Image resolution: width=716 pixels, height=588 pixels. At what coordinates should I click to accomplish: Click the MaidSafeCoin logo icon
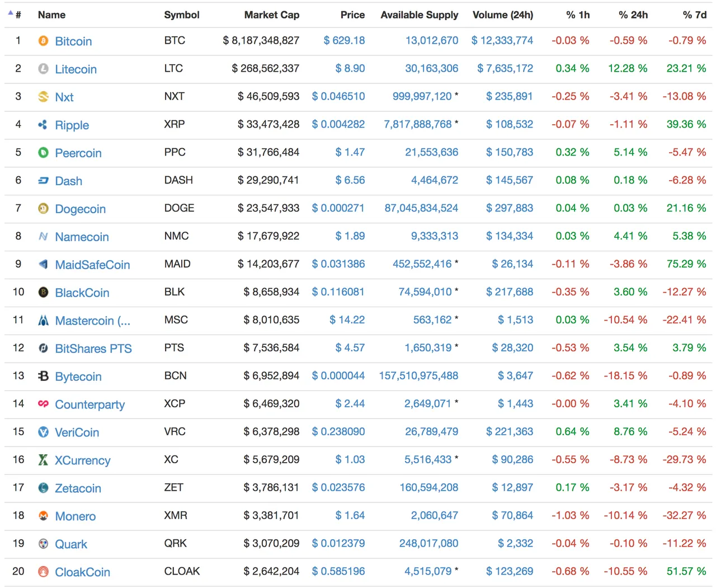point(43,265)
